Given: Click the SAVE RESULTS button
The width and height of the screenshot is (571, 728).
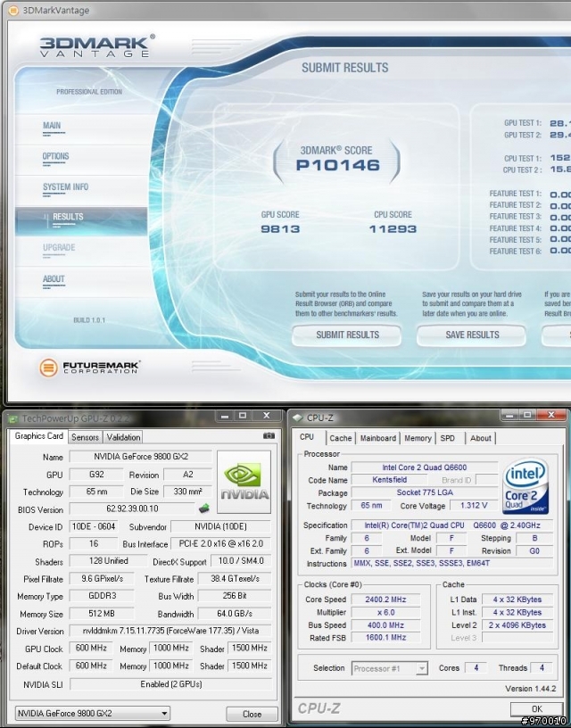Looking at the screenshot, I should click(472, 335).
